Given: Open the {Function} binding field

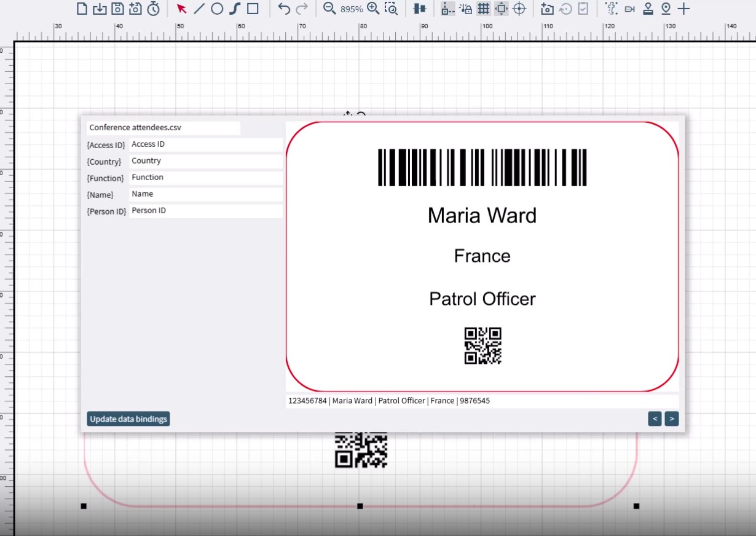Looking at the screenshot, I should coord(205,178).
